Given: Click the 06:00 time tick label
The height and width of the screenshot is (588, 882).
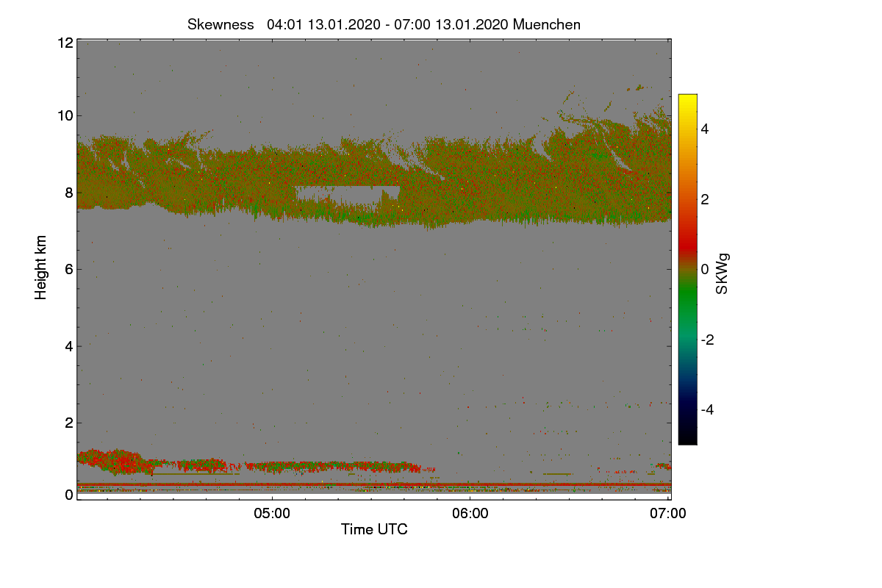Looking at the screenshot, I should pyautogui.click(x=470, y=514).
